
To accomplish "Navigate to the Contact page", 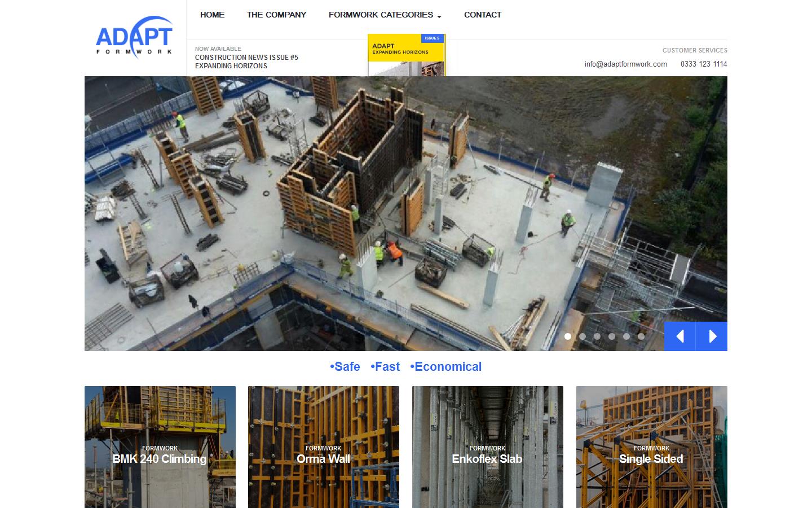I will (x=482, y=15).
